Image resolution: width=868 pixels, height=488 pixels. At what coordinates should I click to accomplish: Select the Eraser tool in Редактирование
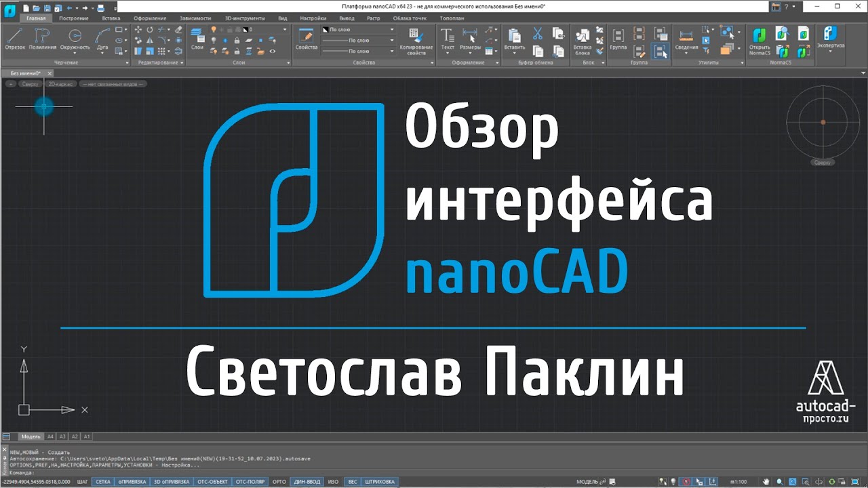[x=178, y=30]
